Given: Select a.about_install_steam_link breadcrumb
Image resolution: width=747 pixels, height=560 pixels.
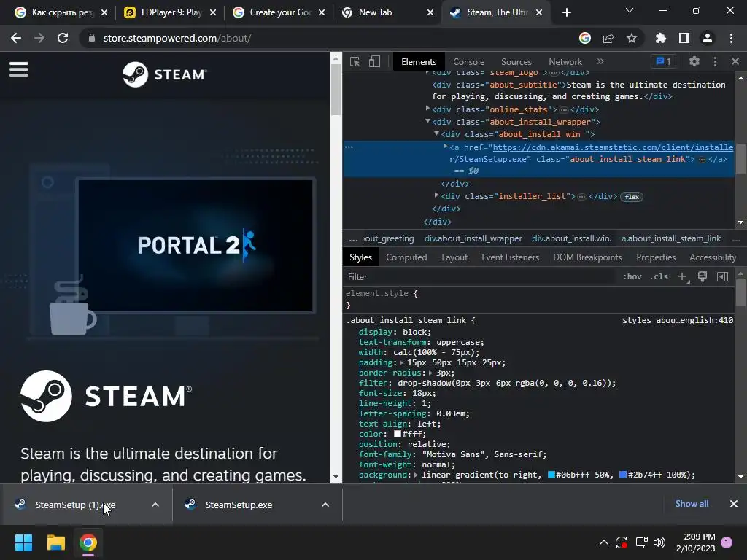Looking at the screenshot, I should [x=671, y=238].
